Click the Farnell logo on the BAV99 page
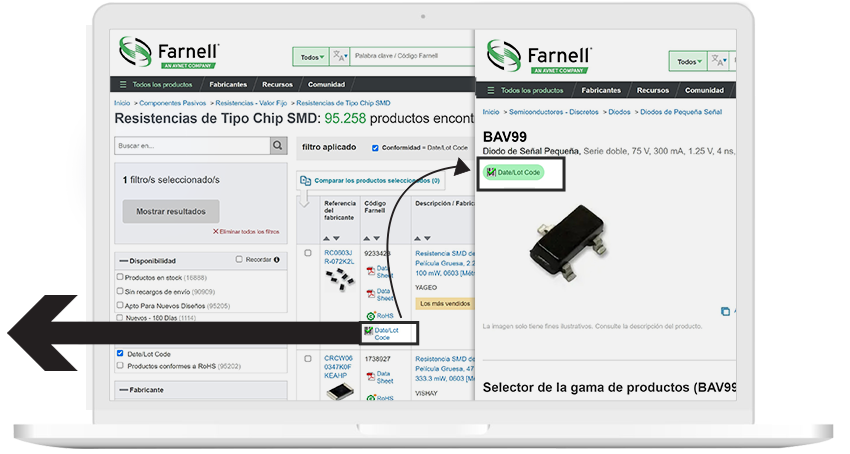This screenshot has height=454, width=850. pos(539,56)
